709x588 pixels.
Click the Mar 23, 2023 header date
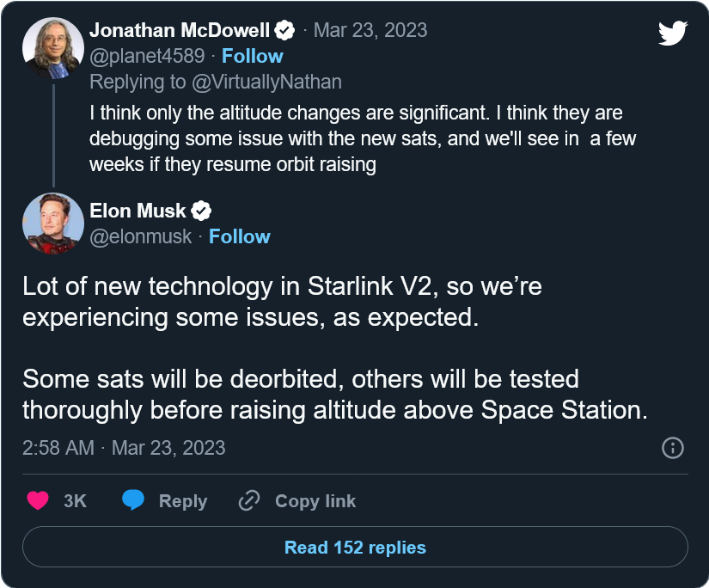point(370,31)
